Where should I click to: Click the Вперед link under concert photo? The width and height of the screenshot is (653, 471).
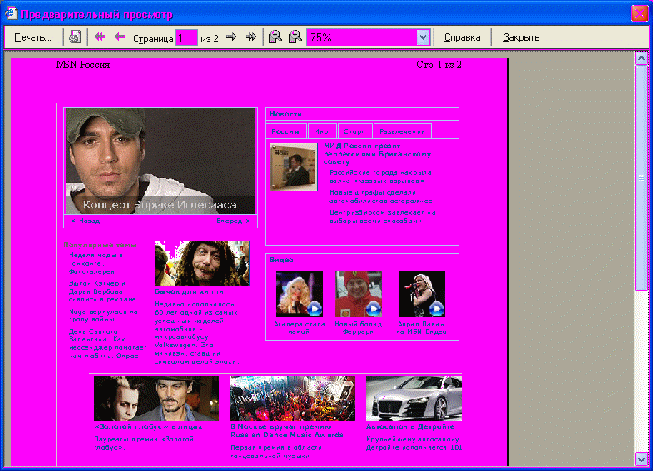[233, 220]
